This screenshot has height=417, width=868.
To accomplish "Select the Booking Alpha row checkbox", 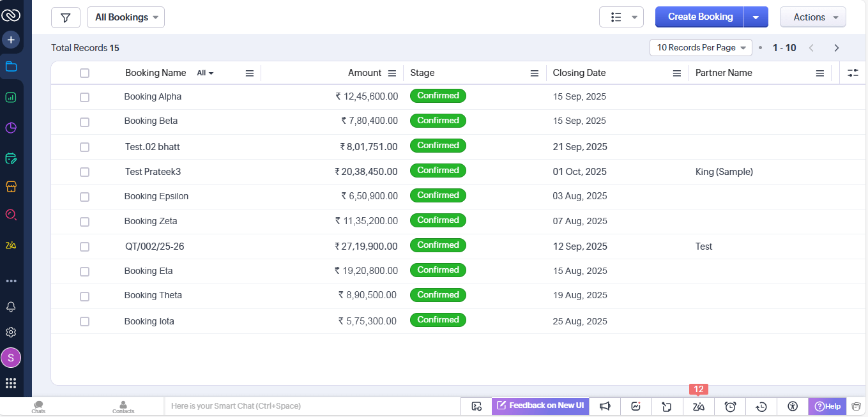I will pos(84,97).
